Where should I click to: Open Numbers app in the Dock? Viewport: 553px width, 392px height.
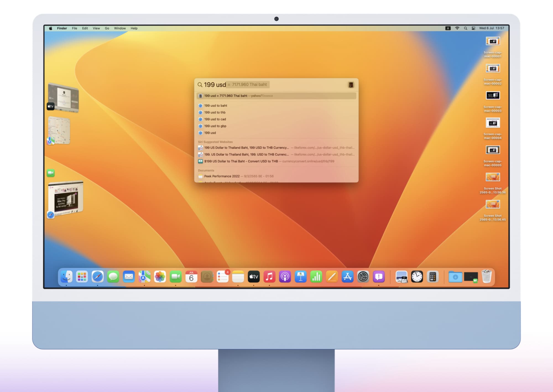click(316, 276)
